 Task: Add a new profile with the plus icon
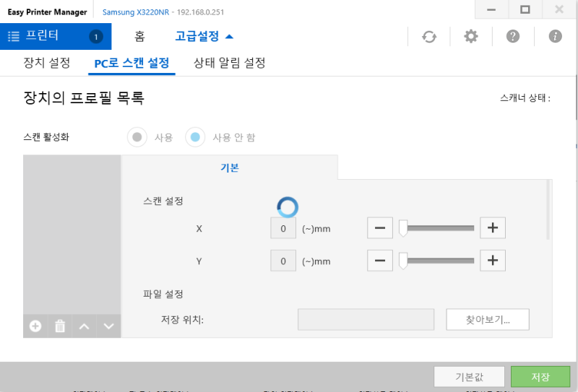pos(35,326)
